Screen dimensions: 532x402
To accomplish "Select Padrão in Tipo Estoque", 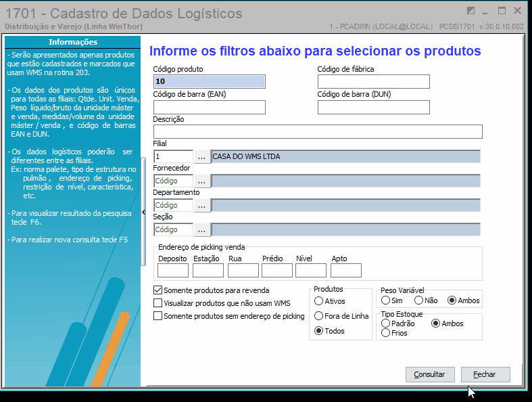I will pyautogui.click(x=385, y=323).
